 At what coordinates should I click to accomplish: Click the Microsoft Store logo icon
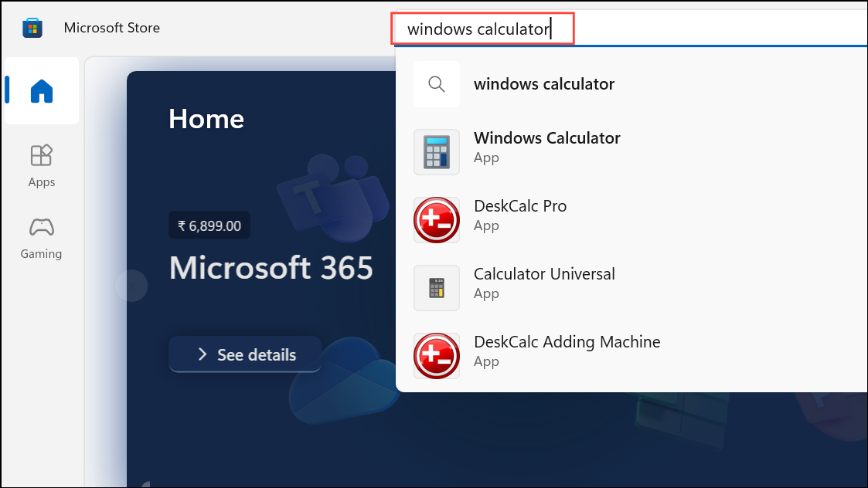(x=32, y=28)
